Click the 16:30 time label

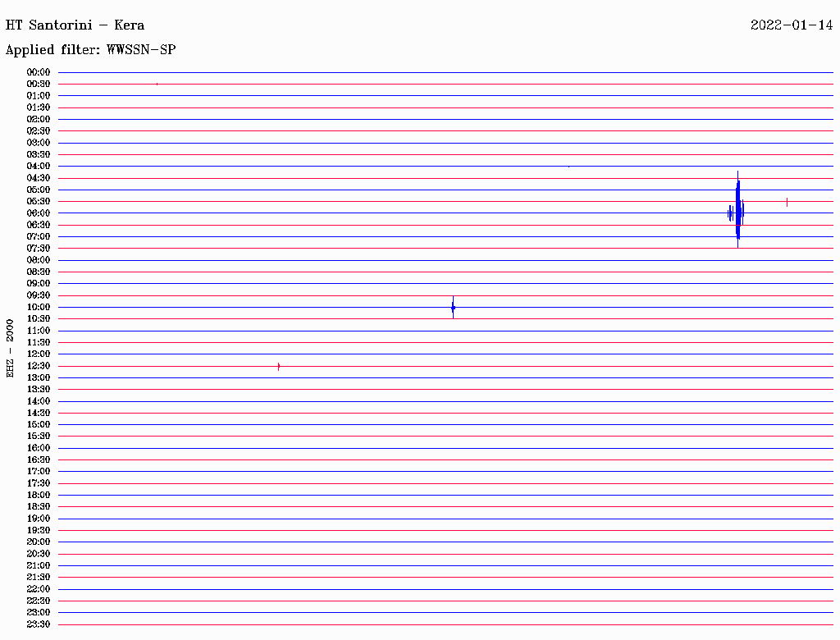pyautogui.click(x=39, y=460)
